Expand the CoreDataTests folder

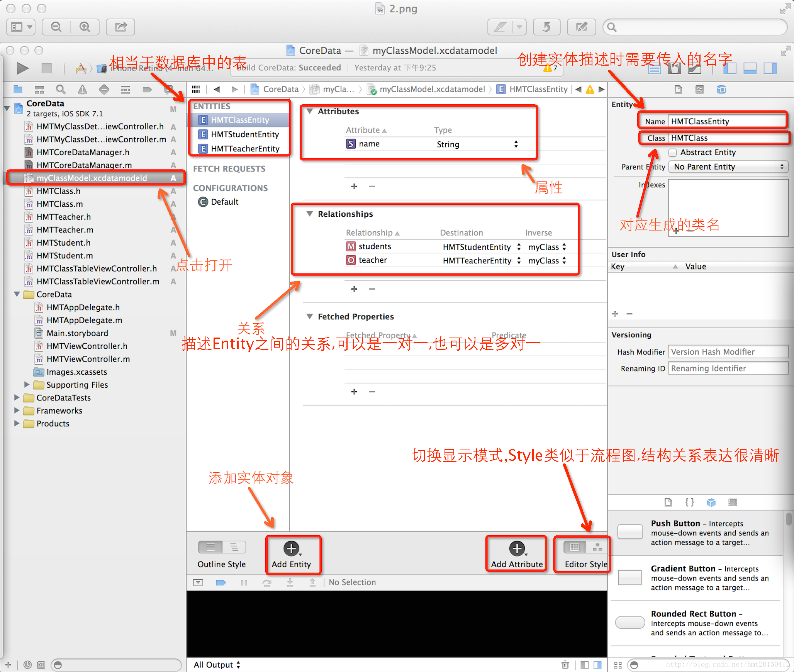coord(17,397)
